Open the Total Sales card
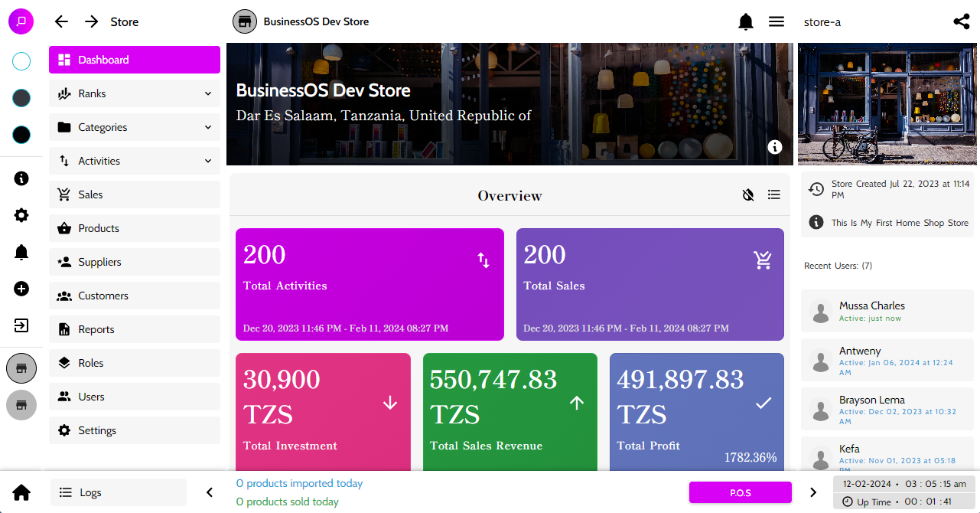 (x=650, y=284)
